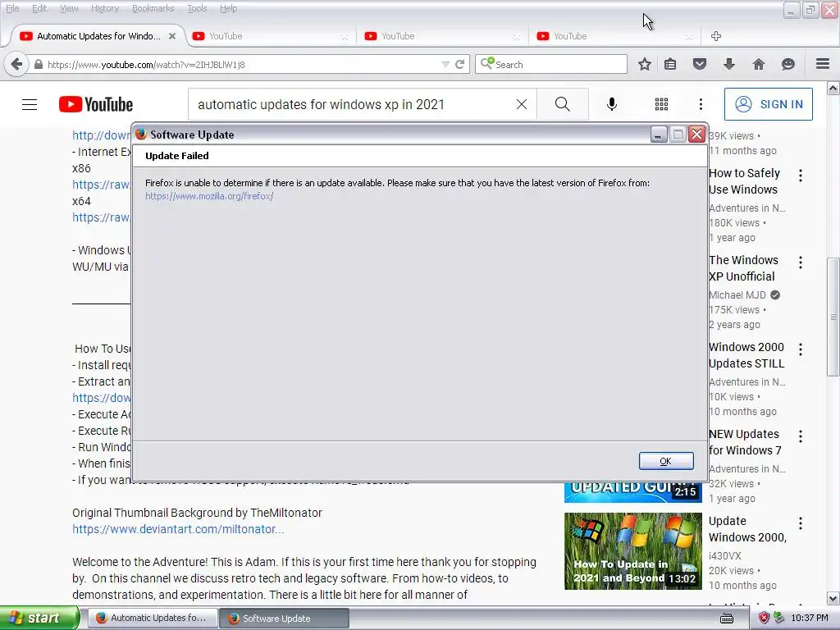Open the Help menu
The image size is (840, 630).
click(x=228, y=8)
